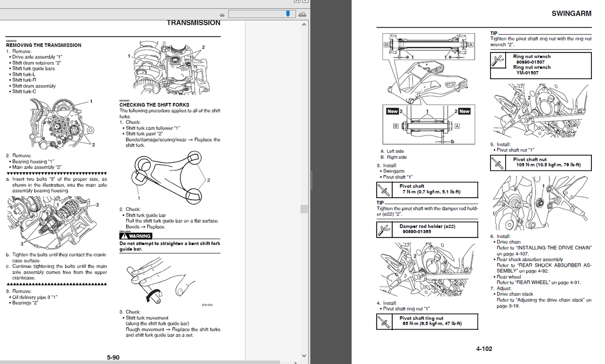Click the Ring nut wrench 90890-01507 tool box
The width and height of the screenshot is (605, 364).
[540, 65]
